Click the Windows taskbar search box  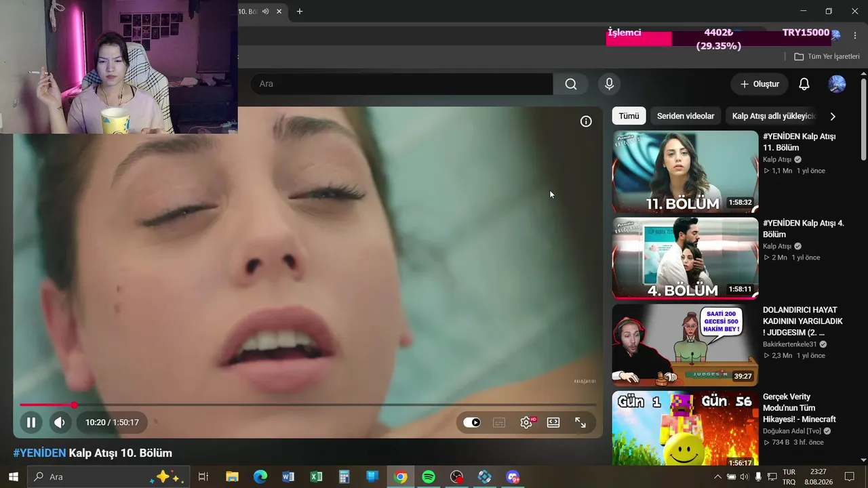click(108, 476)
